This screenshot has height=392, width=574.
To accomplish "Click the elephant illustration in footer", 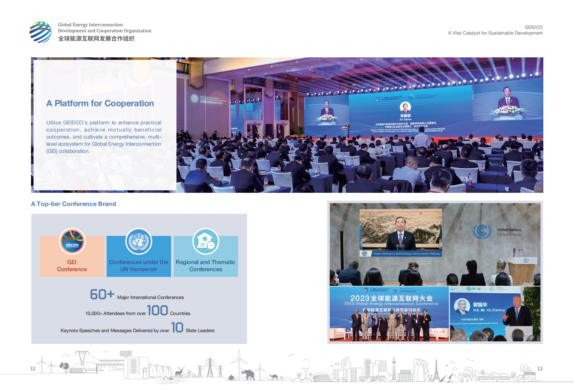I will pyautogui.click(x=248, y=374).
